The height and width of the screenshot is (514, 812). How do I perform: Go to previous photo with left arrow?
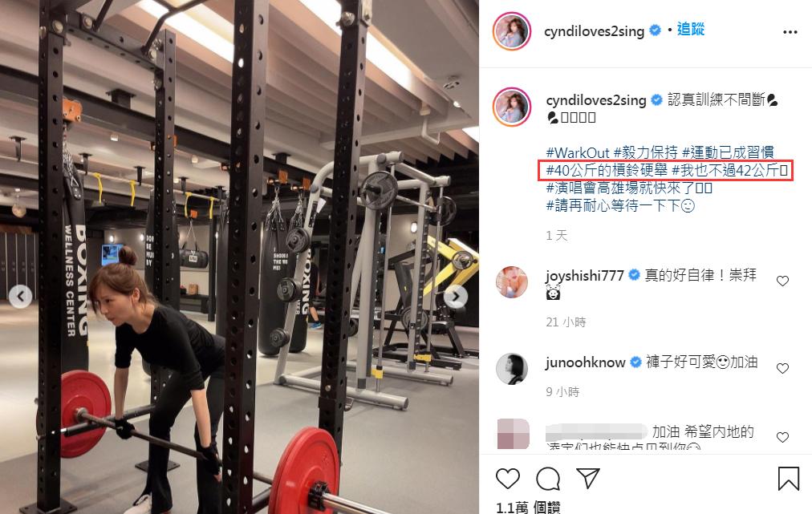coord(20,297)
